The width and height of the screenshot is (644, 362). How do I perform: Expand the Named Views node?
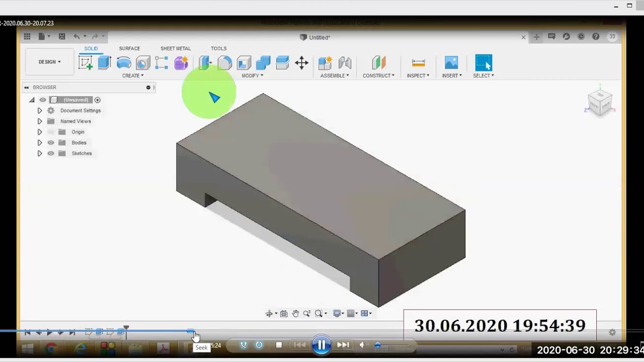point(40,121)
